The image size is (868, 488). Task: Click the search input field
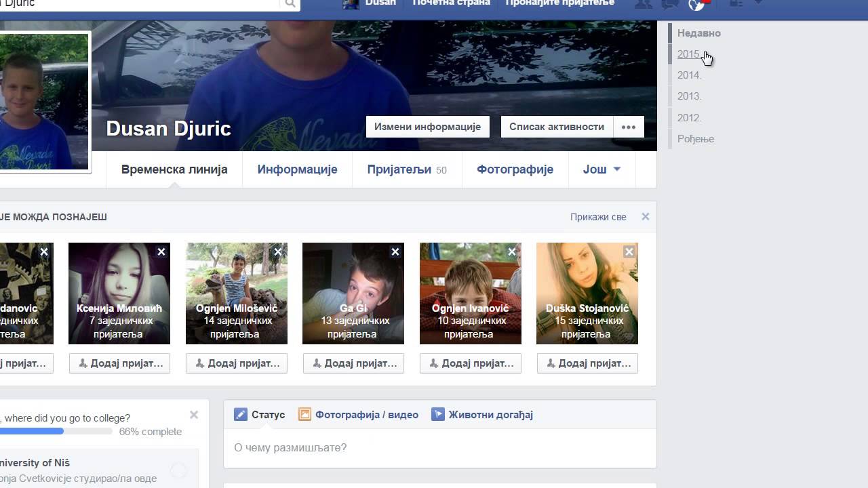(x=139, y=3)
